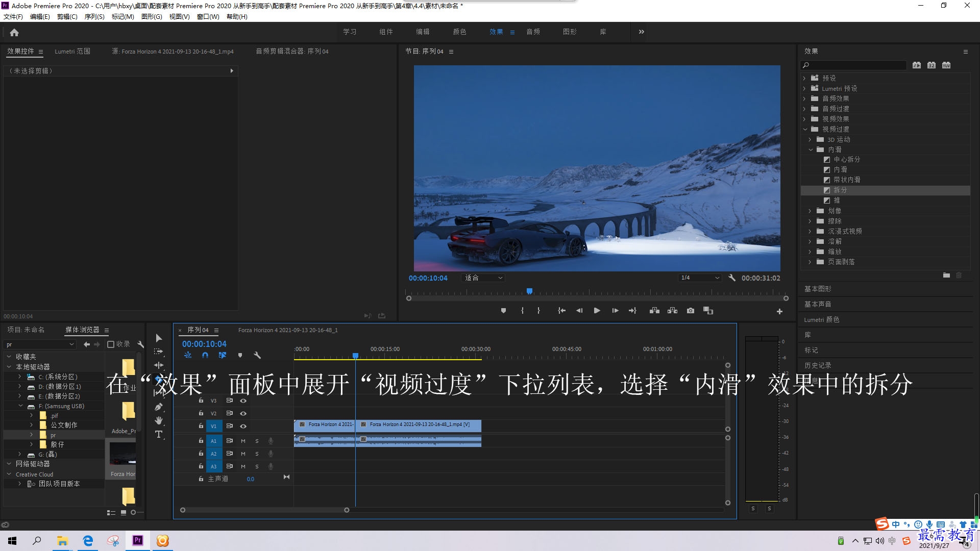This screenshot has width=980, height=551.
Task: Toggle V1 track output eye
Action: pos(243,426)
